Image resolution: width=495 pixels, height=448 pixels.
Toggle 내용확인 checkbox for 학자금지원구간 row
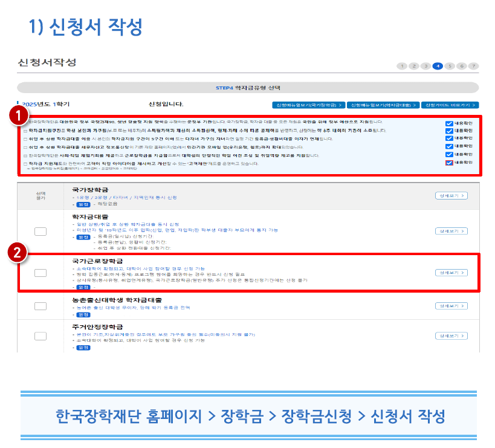click(449, 131)
